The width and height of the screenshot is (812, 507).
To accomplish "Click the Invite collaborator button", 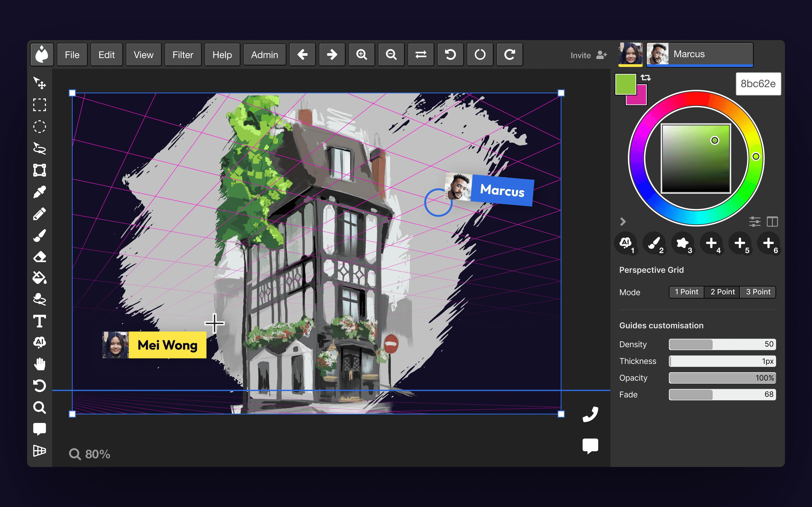I will tap(588, 55).
